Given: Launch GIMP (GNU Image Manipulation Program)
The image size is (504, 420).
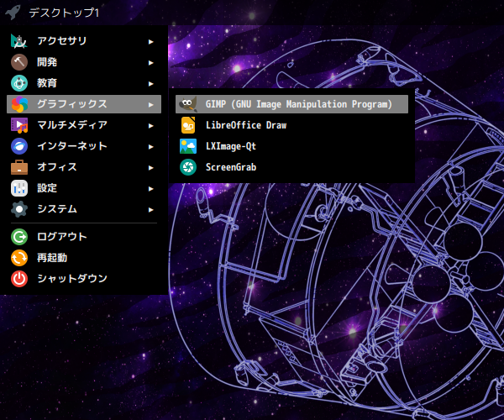Looking at the screenshot, I should click(x=291, y=104).
